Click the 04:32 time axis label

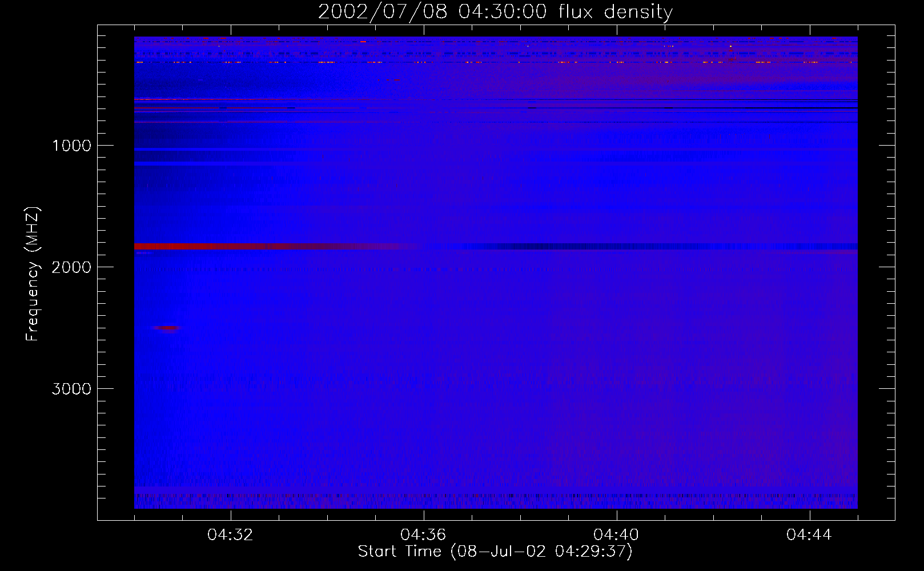pos(230,535)
